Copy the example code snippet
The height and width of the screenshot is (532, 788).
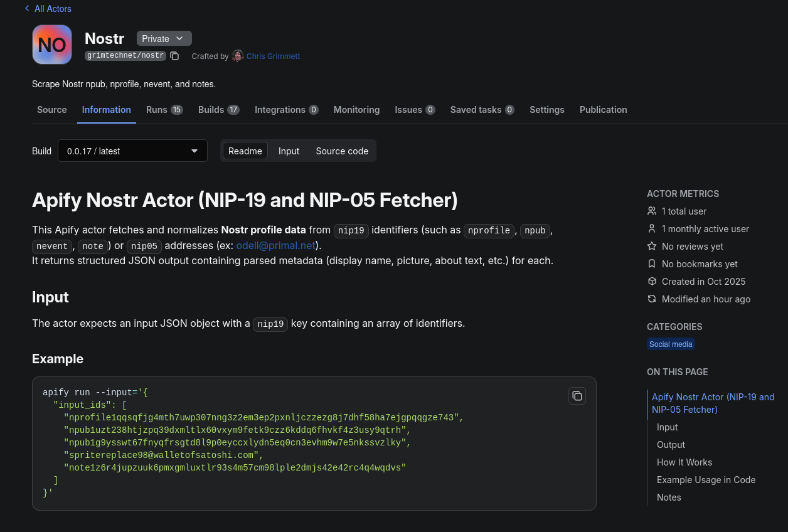(x=577, y=396)
